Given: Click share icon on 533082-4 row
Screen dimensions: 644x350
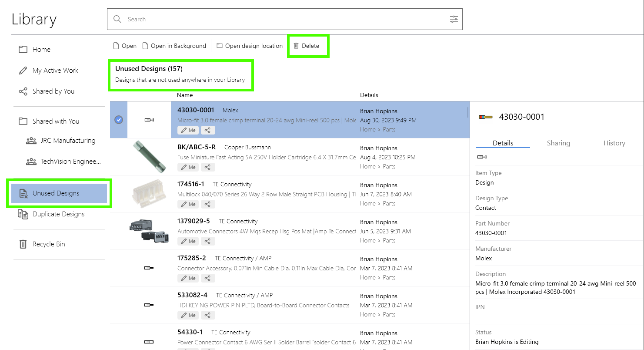Looking at the screenshot, I should pyautogui.click(x=208, y=315).
